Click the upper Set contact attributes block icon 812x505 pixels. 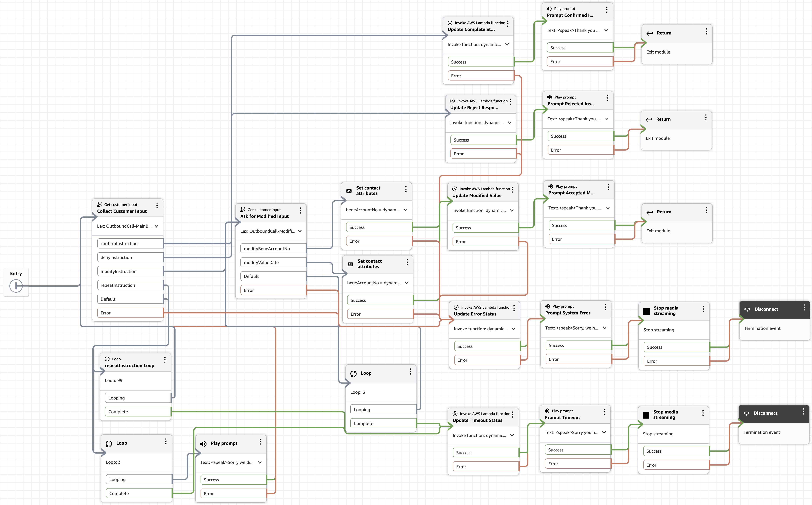(x=349, y=191)
